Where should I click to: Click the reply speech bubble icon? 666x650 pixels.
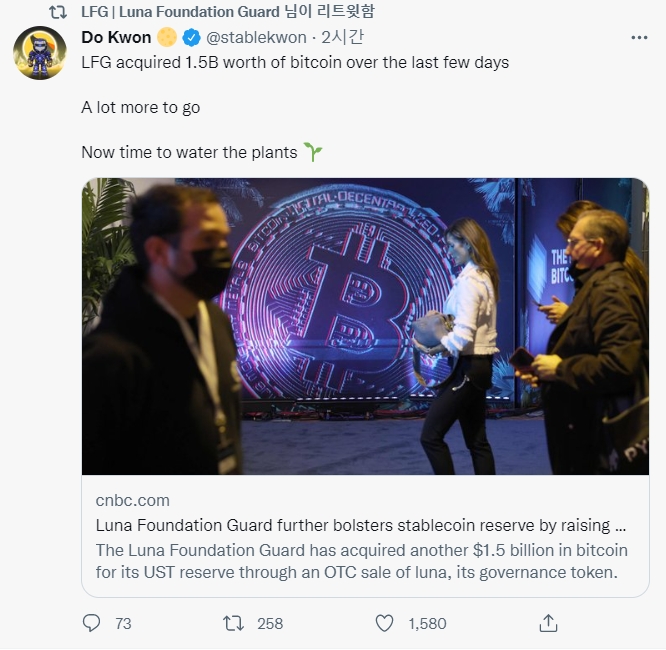pyautogui.click(x=92, y=623)
